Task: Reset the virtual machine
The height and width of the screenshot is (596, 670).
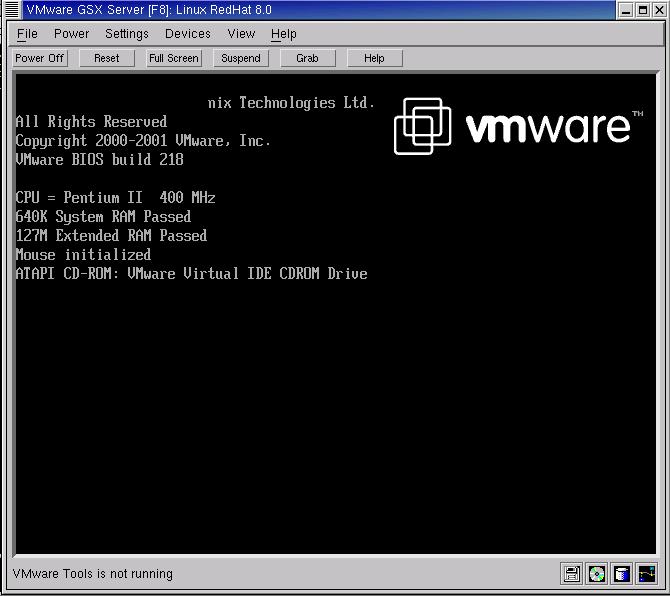Action: [107, 58]
